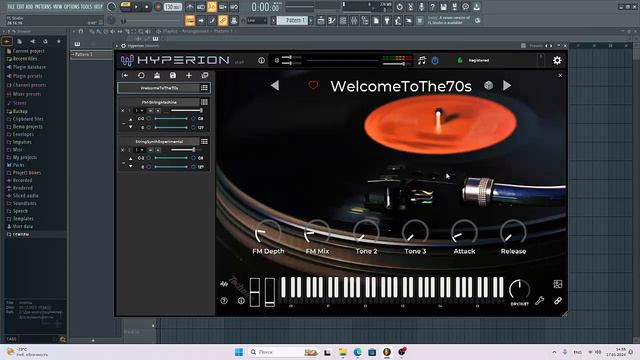Viewport: 640px width, 360px height.
Task: Collapse Hyperion layer panel arrow icon
Action: [125, 76]
